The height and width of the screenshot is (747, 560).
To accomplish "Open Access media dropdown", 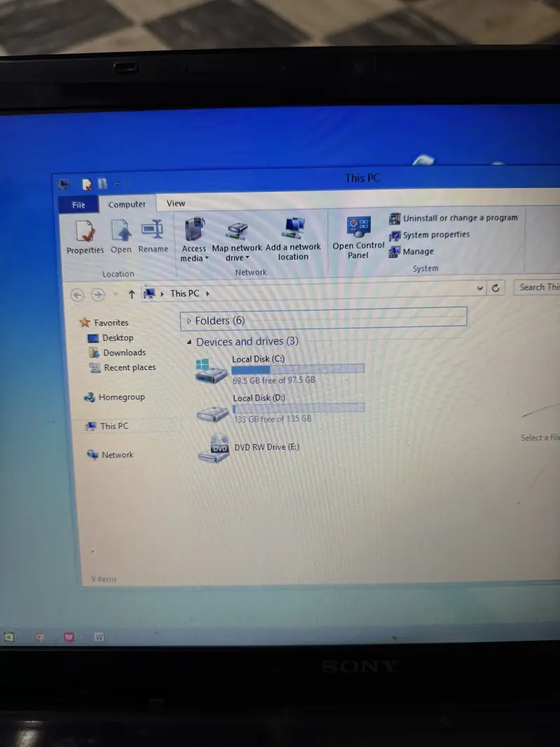I will (x=194, y=240).
